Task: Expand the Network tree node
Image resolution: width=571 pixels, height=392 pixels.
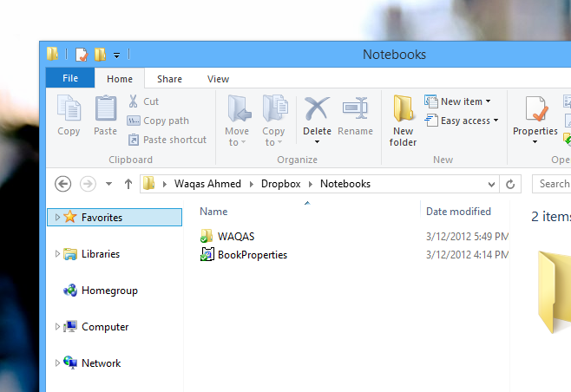Action: (x=57, y=363)
